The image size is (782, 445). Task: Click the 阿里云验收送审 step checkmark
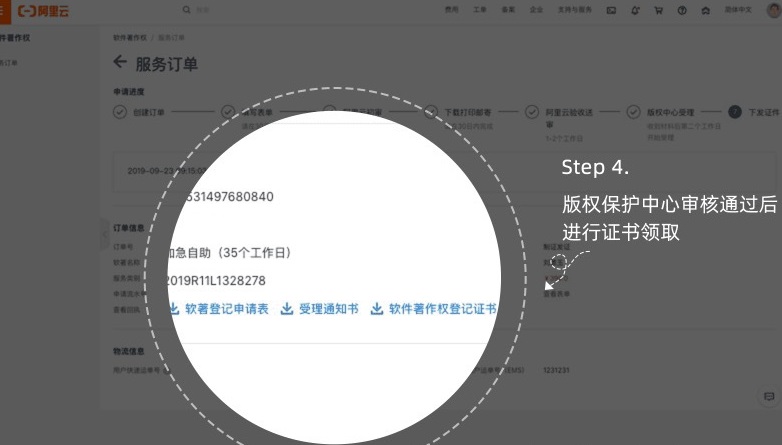[532, 112]
